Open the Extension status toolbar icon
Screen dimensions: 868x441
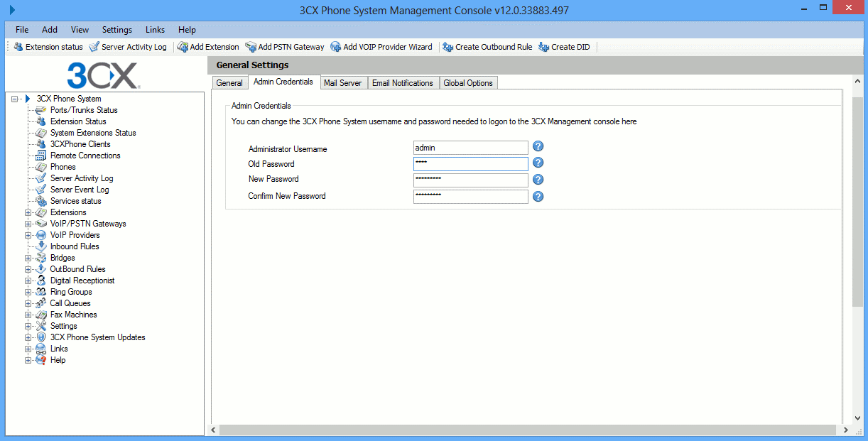click(x=18, y=47)
